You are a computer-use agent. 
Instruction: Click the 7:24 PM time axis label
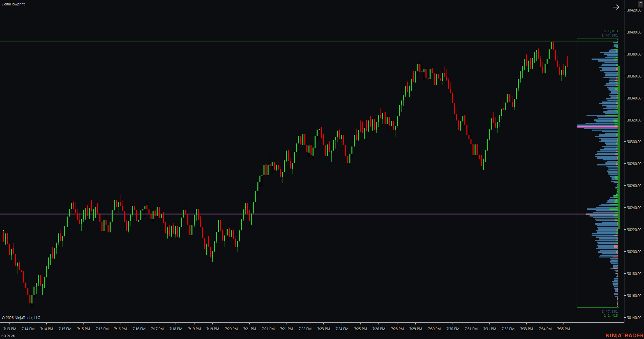[x=342, y=329]
